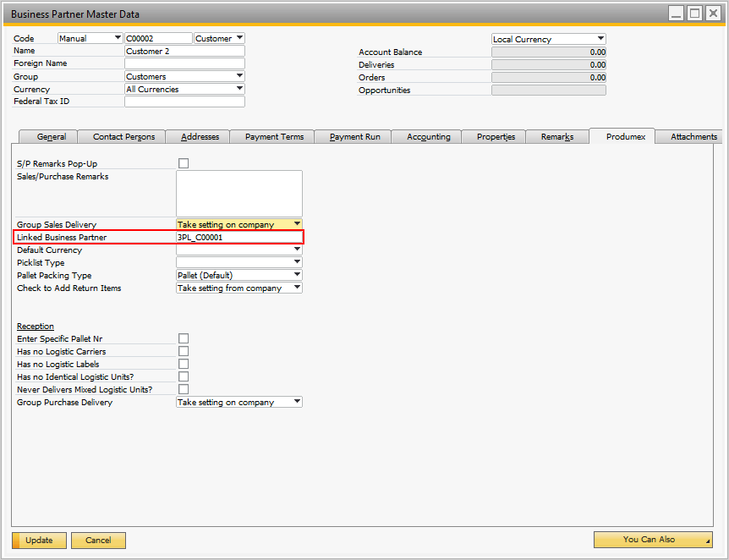Change Customer type using the dropdown

(238, 37)
